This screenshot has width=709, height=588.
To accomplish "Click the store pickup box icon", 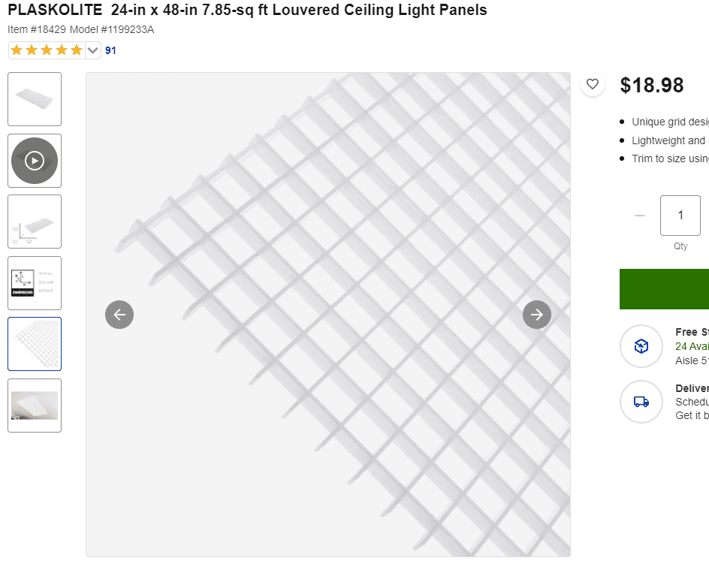I will [641, 346].
